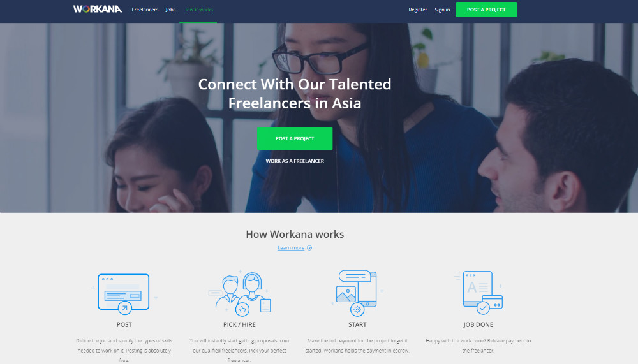Open the Freelancers menu item
The width and height of the screenshot is (638, 364).
point(145,10)
